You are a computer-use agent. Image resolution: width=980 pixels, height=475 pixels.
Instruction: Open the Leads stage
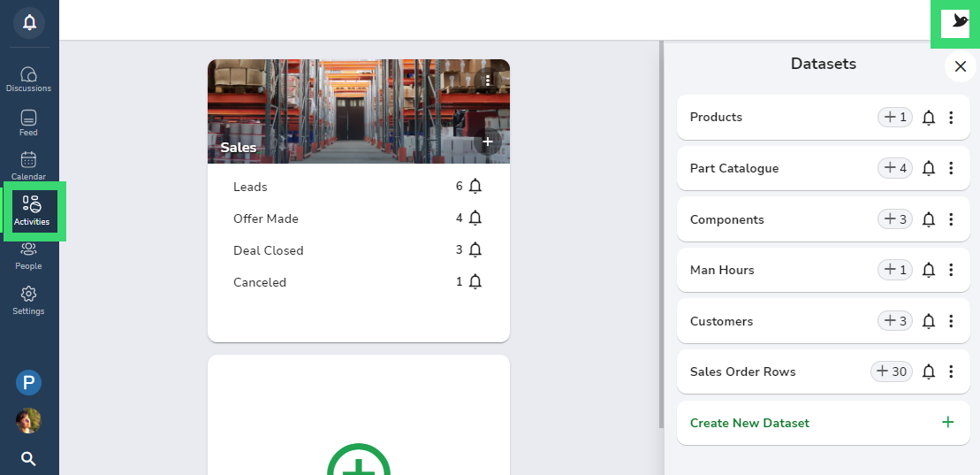click(250, 187)
